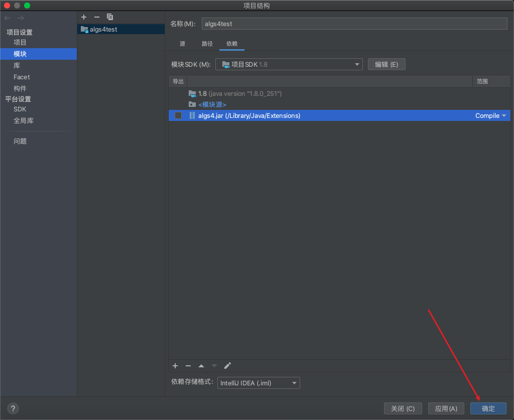Click the 1.8 SDK folder icon
This screenshot has width=514, height=420.
pos(192,94)
